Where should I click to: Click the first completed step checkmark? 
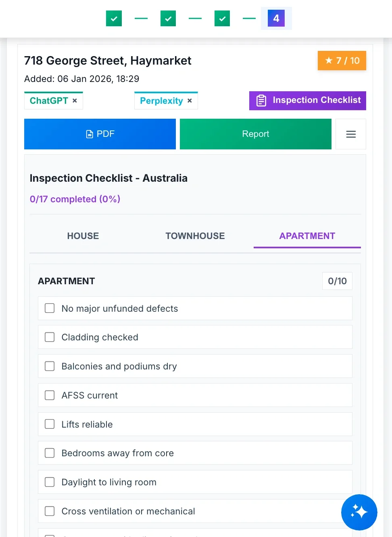(x=114, y=19)
